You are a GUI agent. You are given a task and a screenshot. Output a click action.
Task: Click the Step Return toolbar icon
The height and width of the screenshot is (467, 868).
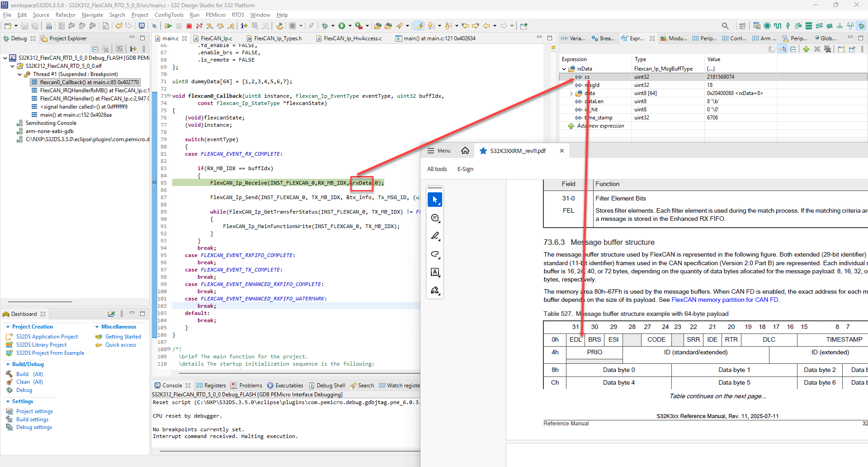pyautogui.click(x=231, y=26)
